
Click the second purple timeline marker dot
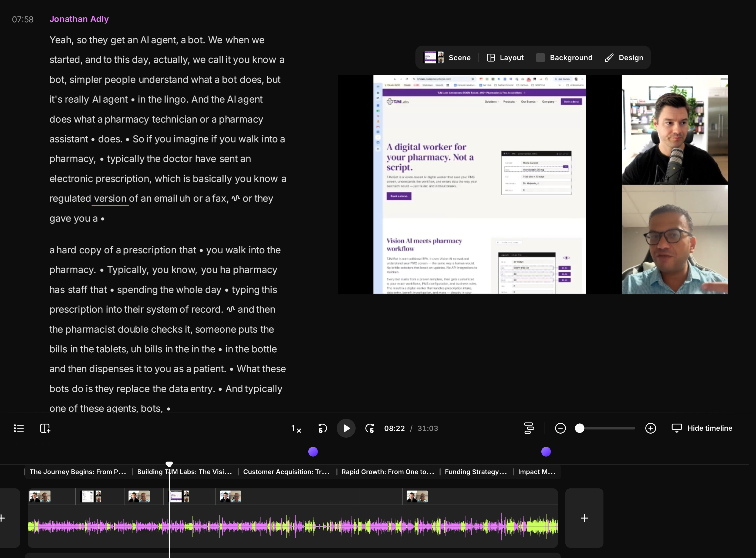[x=546, y=452]
